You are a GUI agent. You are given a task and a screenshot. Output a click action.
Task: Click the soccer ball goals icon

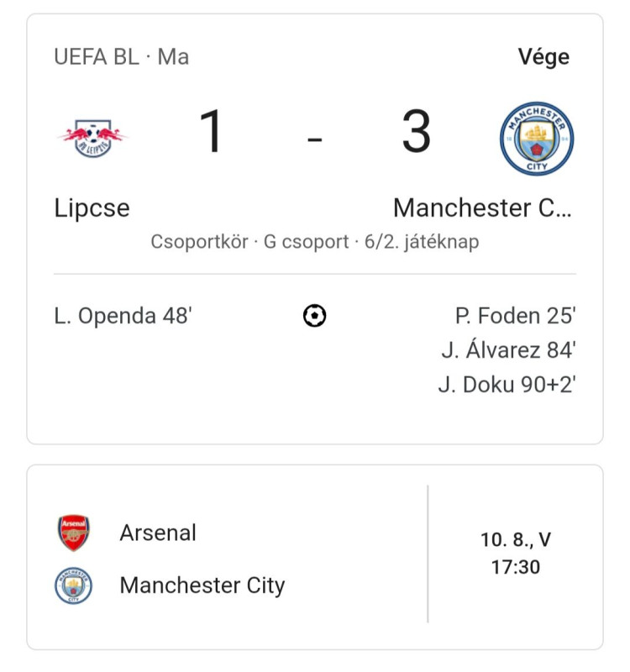point(314,316)
